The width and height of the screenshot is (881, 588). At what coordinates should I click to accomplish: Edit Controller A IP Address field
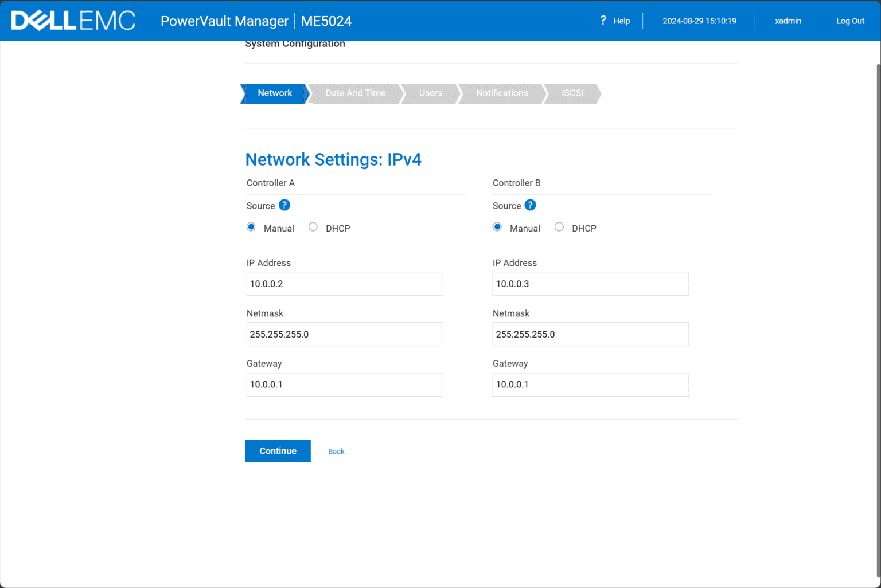[344, 284]
